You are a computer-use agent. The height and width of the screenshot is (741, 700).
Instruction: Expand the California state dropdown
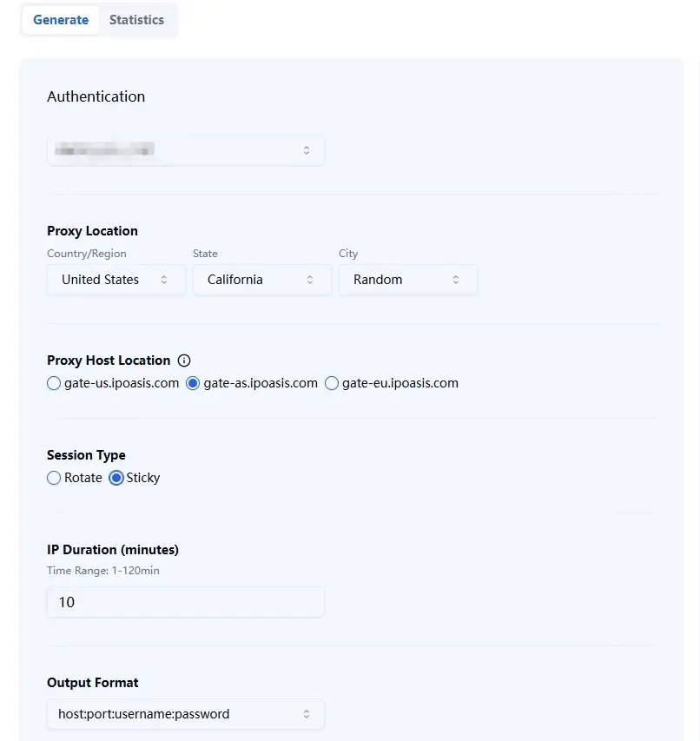tap(261, 280)
